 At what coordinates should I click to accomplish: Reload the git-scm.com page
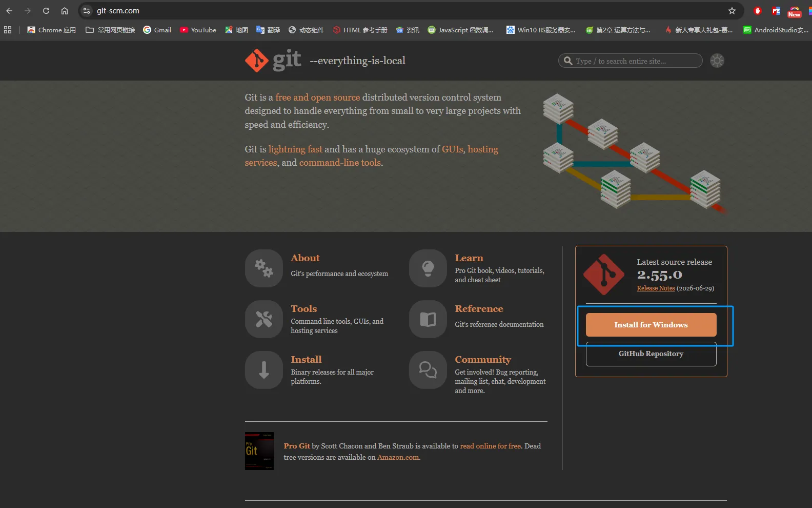pos(46,11)
